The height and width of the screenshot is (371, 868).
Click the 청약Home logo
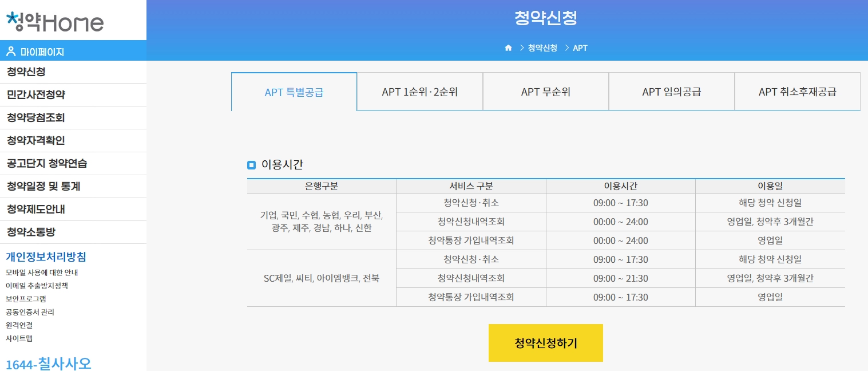point(53,21)
